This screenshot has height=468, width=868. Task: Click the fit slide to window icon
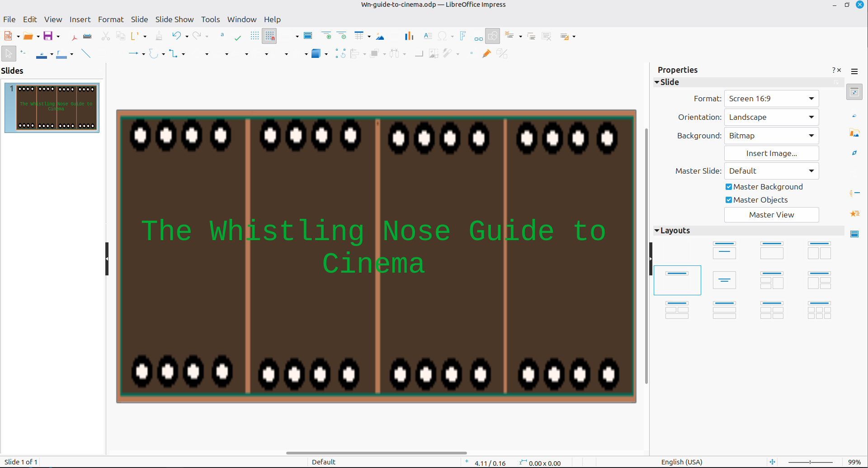pos(772,462)
